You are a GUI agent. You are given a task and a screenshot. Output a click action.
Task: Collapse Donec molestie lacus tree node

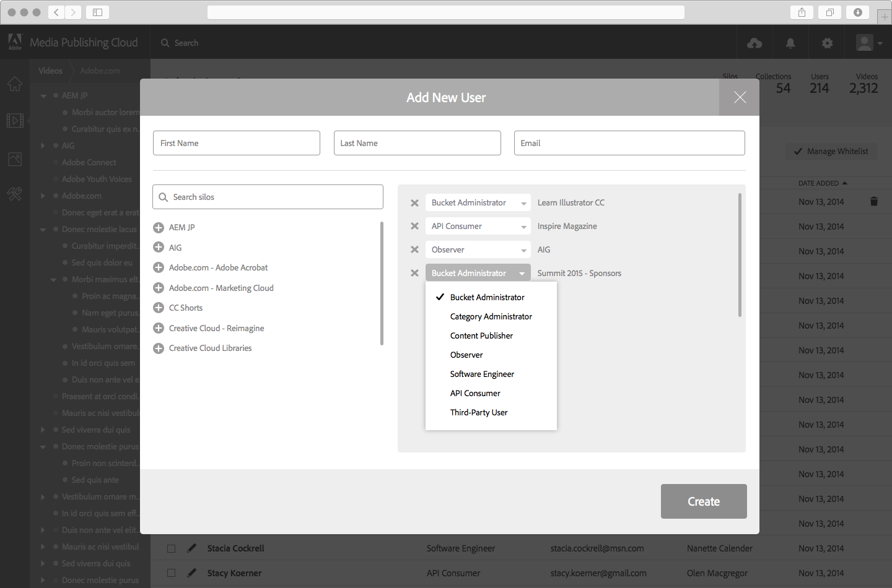(43, 230)
